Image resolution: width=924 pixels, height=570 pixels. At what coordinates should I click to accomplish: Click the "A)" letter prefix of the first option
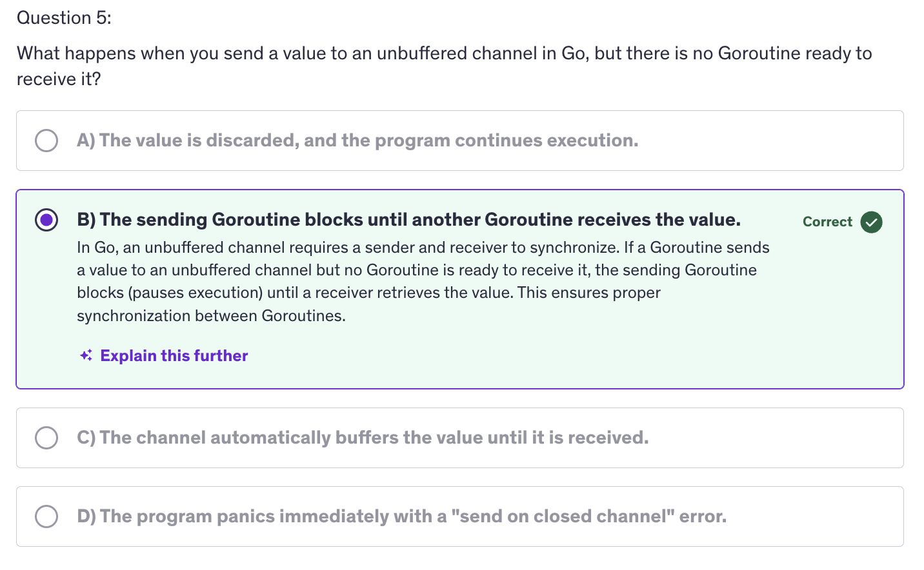click(86, 141)
